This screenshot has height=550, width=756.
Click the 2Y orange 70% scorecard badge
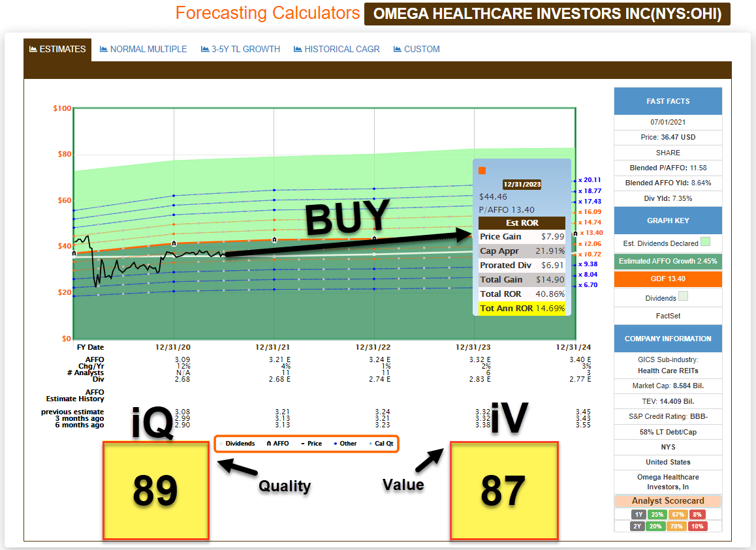click(x=676, y=526)
